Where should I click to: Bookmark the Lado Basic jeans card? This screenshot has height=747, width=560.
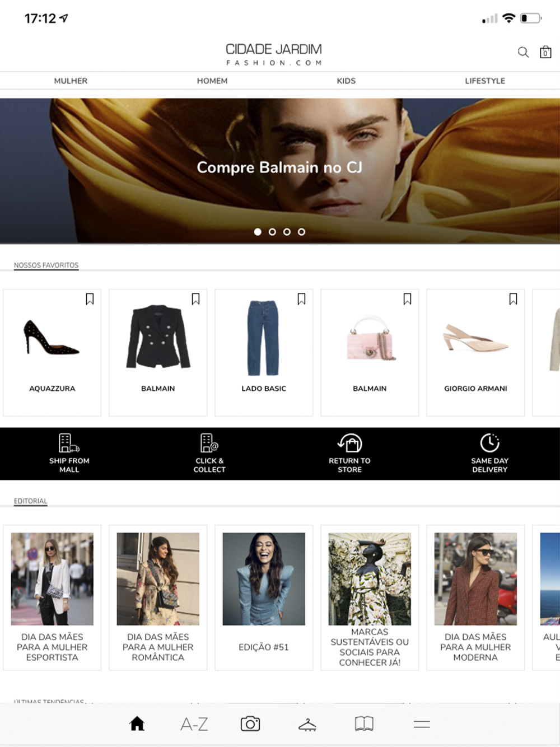pos(301,299)
